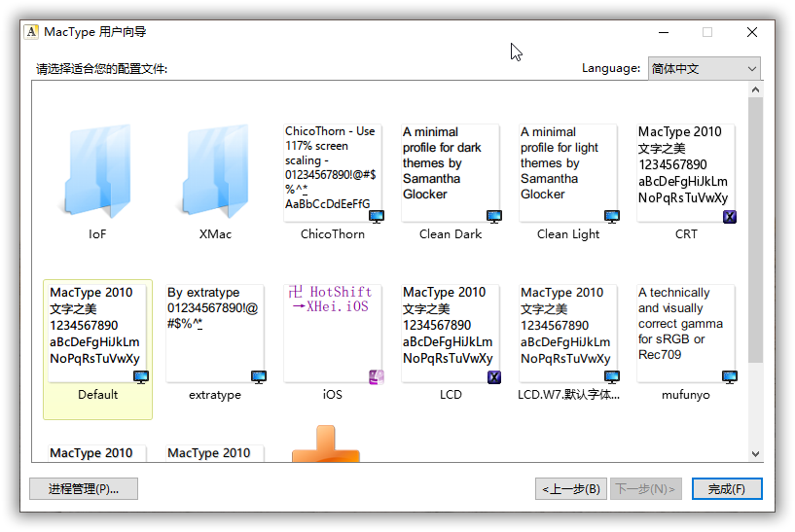Click the Clean Dark label text
The width and height of the screenshot is (795, 532).
click(451, 234)
